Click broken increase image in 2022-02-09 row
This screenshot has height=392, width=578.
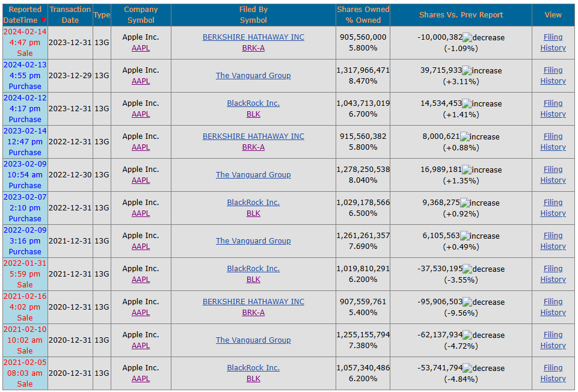pyautogui.click(x=465, y=236)
